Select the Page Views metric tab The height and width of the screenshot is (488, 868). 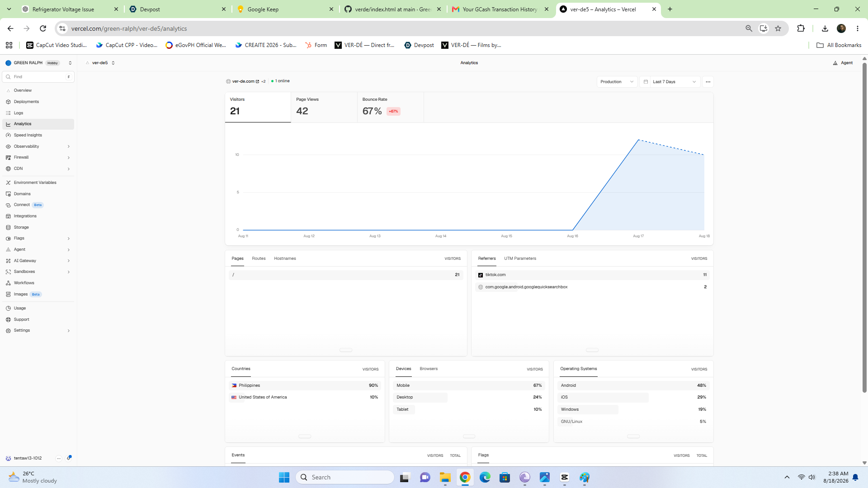coord(324,107)
